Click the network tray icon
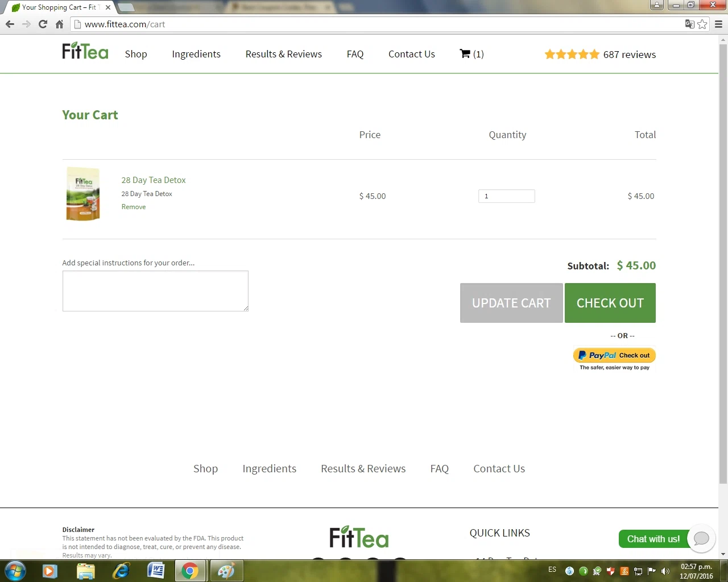This screenshot has width=728, height=582. click(638, 571)
